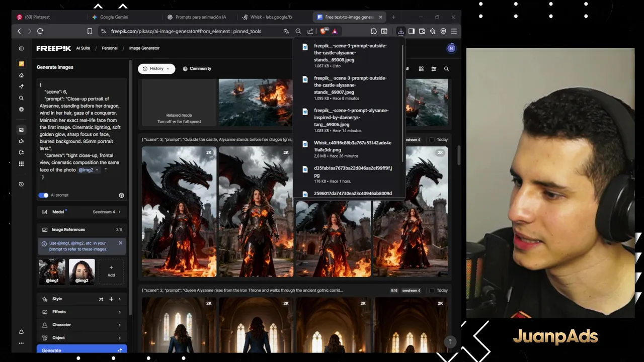Open the Home icon in Freepik sidebar
Viewport: 644px width, 362px height.
(x=21, y=75)
